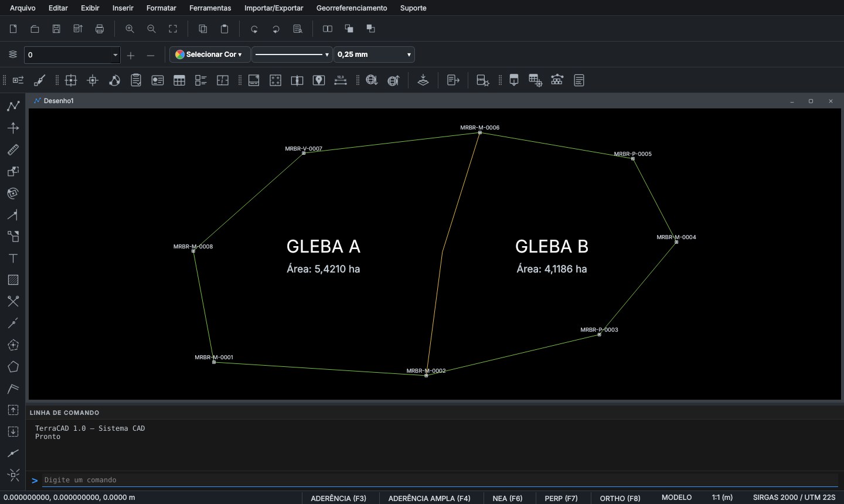The width and height of the screenshot is (844, 504).
Task: Click the globe download icon
Action: (x=372, y=80)
